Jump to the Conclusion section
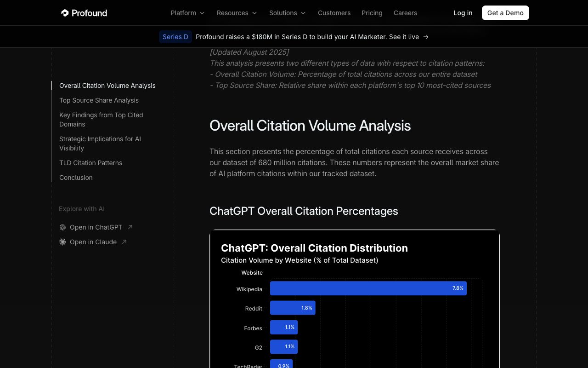The width and height of the screenshot is (588, 368). (76, 178)
